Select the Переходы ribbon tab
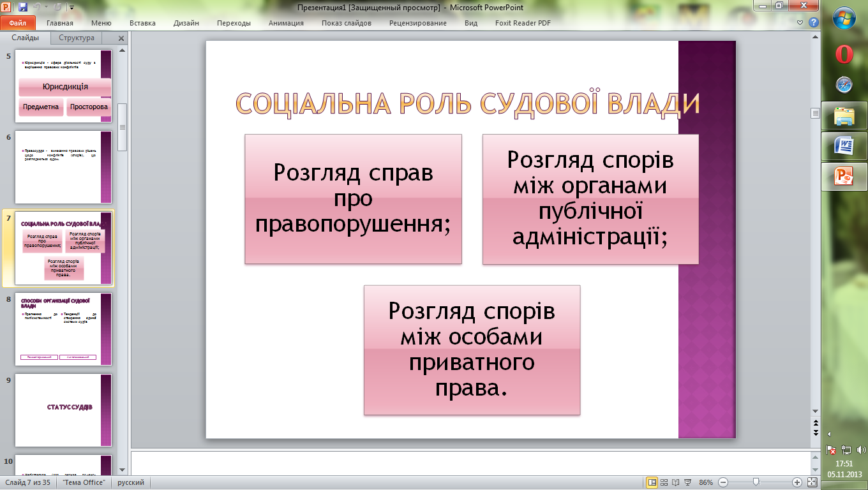This screenshot has height=490, width=868. tap(234, 23)
